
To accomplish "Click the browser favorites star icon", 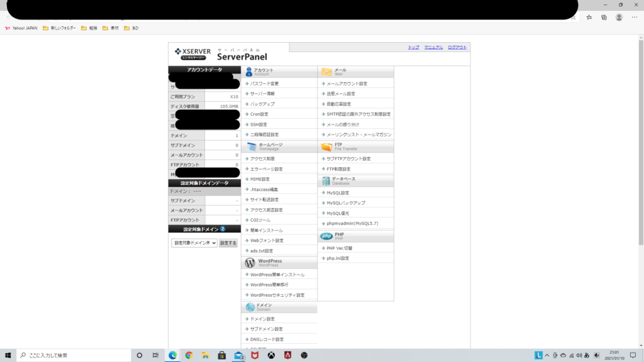I will pyautogui.click(x=589, y=18).
